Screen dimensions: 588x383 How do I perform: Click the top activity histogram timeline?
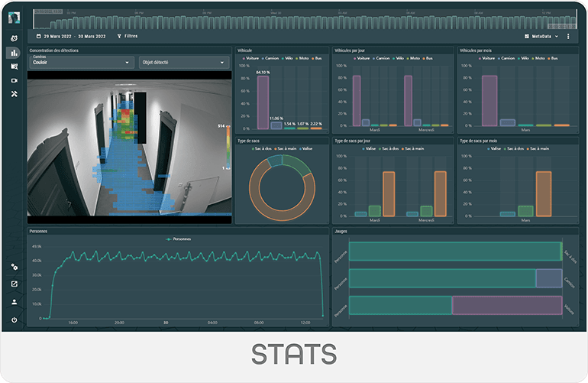[x=305, y=19]
